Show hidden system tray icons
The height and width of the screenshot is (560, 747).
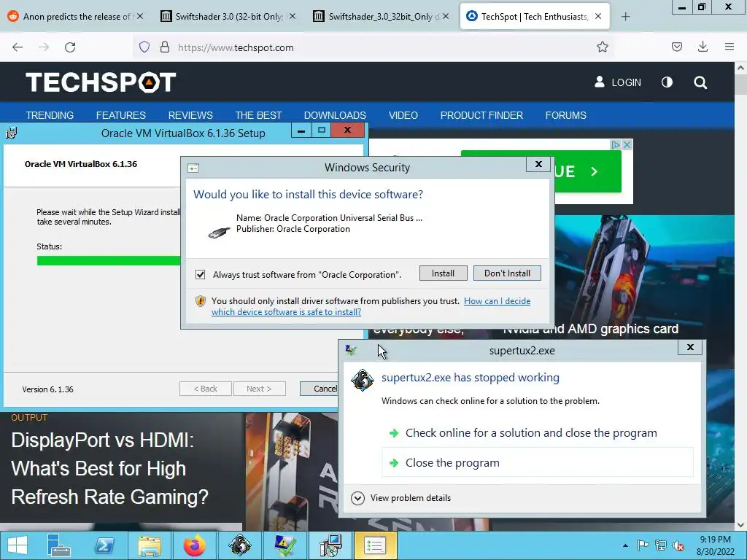tap(625, 545)
